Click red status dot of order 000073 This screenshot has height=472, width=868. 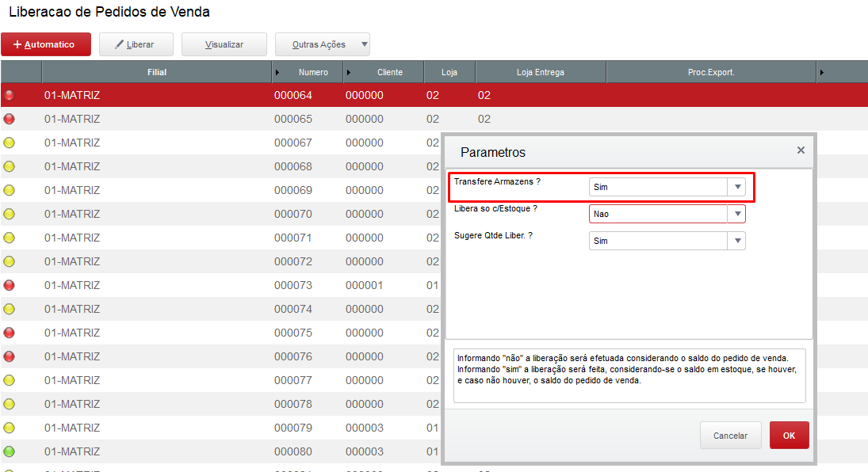tap(10, 286)
